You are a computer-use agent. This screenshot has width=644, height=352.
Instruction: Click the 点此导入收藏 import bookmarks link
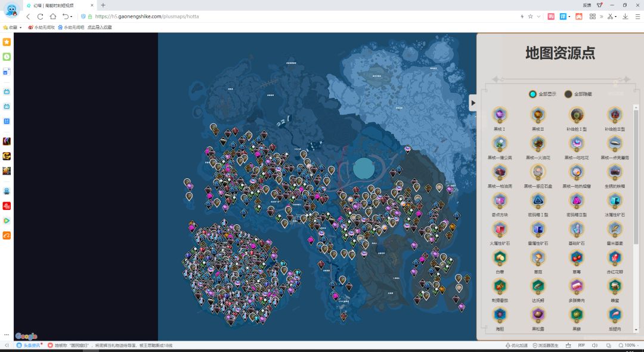[100, 27]
